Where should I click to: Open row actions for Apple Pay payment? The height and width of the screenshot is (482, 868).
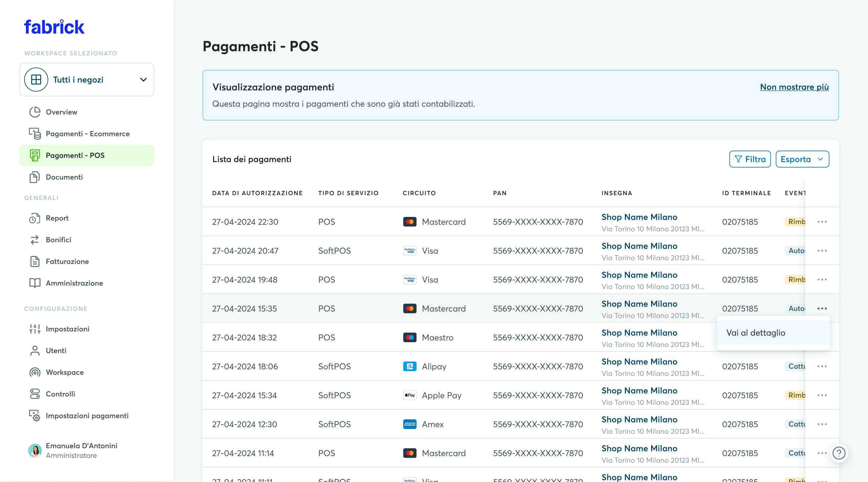822,396
